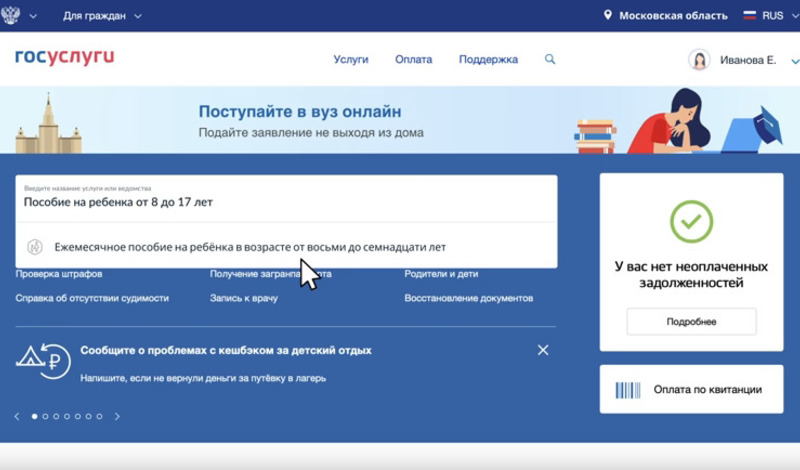Open the Справка об отсутствии судимости link
This screenshot has width=800, height=470.
coord(92,298)
